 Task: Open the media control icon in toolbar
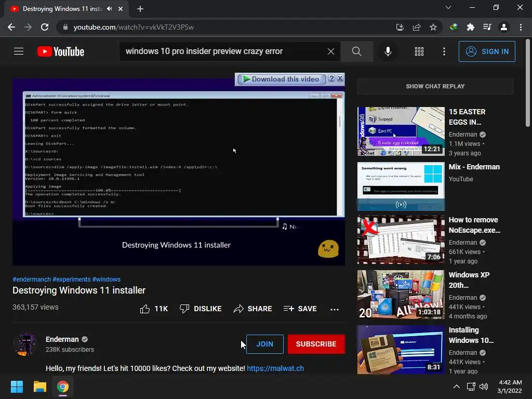click(487, 27)
